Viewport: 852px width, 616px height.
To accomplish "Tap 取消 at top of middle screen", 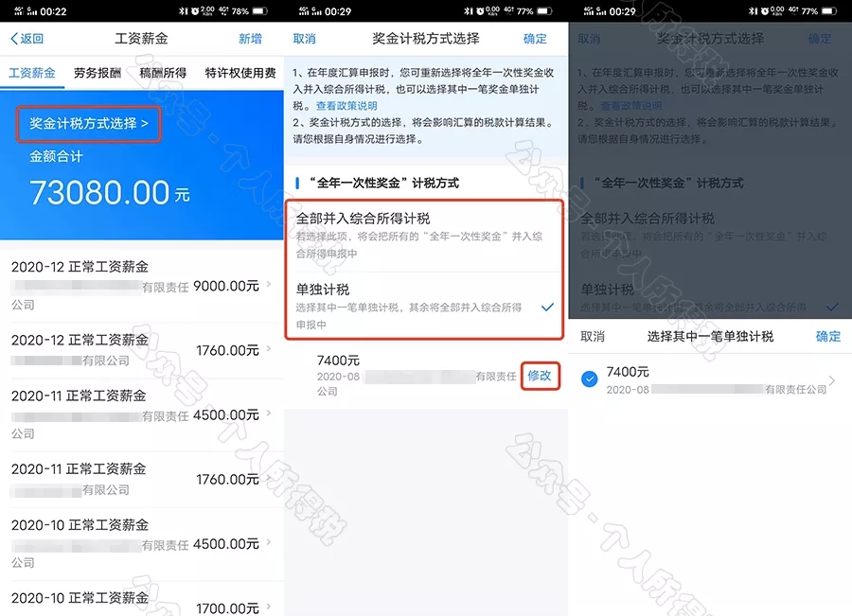I will pos(304,39).
